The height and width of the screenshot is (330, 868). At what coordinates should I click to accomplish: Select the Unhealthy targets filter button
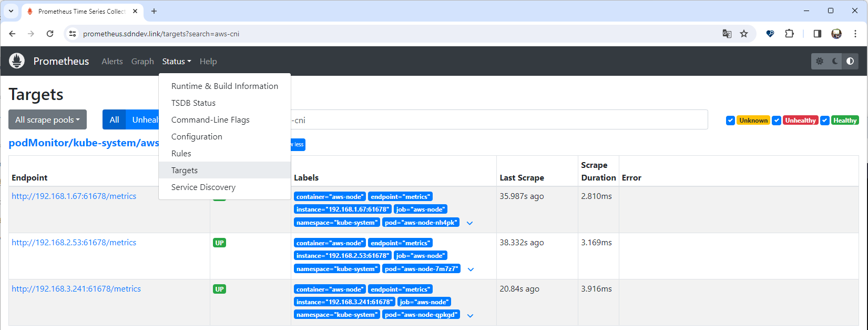(142, 119)
